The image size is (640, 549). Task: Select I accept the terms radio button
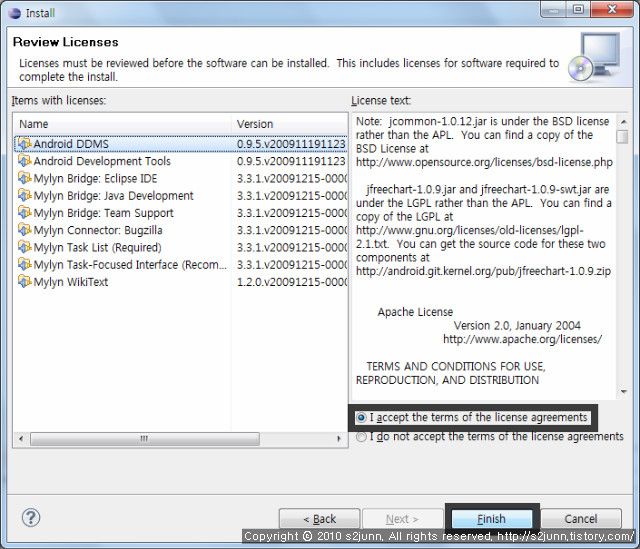point(361,418)
